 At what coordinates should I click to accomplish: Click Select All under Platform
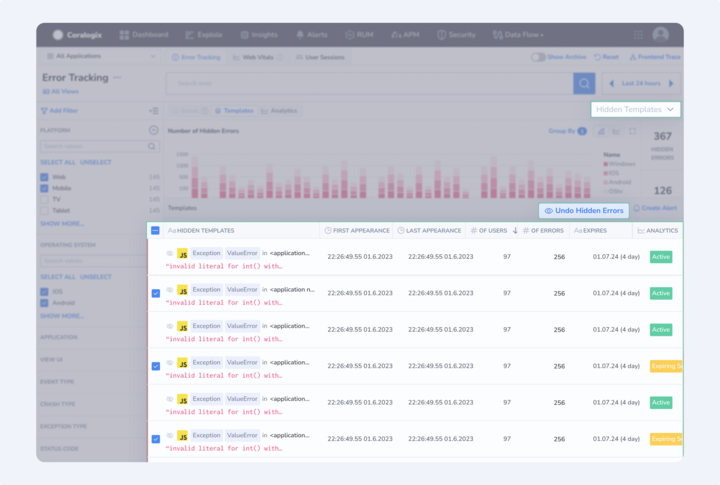58,162
